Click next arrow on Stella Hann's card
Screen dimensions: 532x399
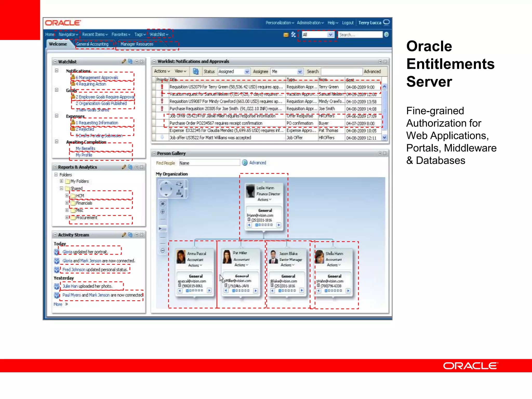tap(348, 291)
